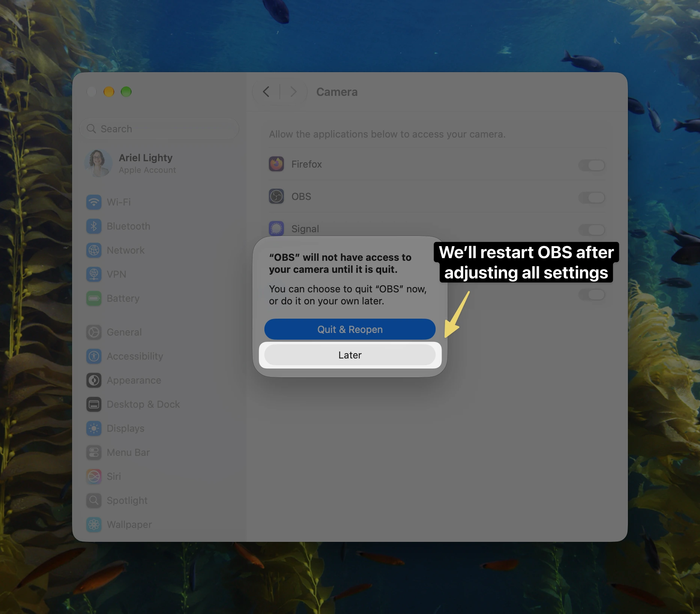Open the VPN sidebar icon

click(94, 274)
